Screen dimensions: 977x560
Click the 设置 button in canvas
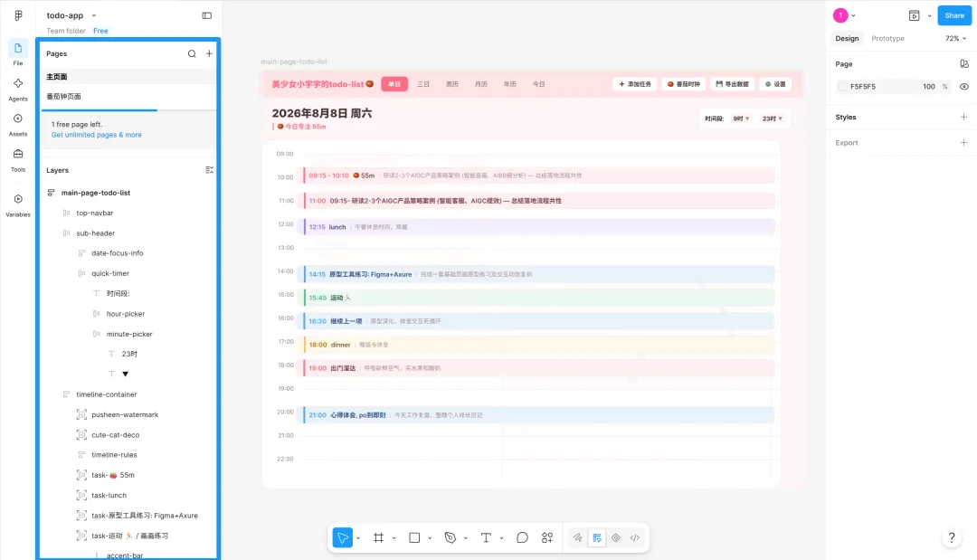pyautogui.click(x=775, y=84)
